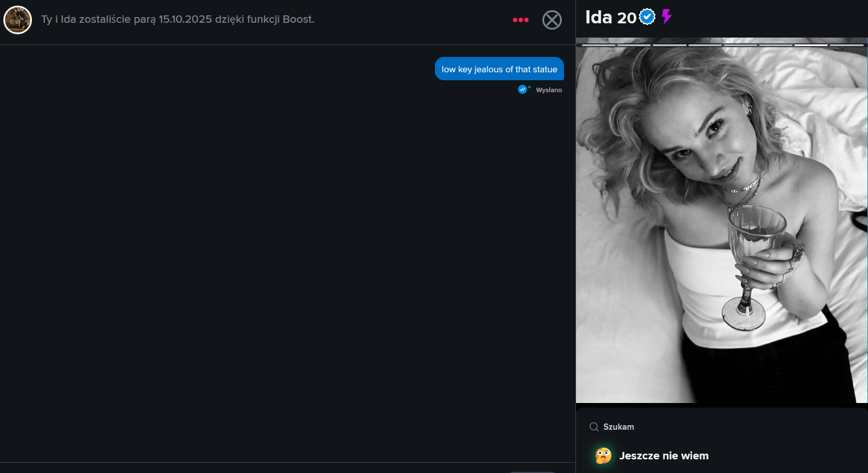Click the thinking emoji beside Jeszcze nie wiem
The height and width of the screenshot is (473, 868).
(x=603, y=455)
